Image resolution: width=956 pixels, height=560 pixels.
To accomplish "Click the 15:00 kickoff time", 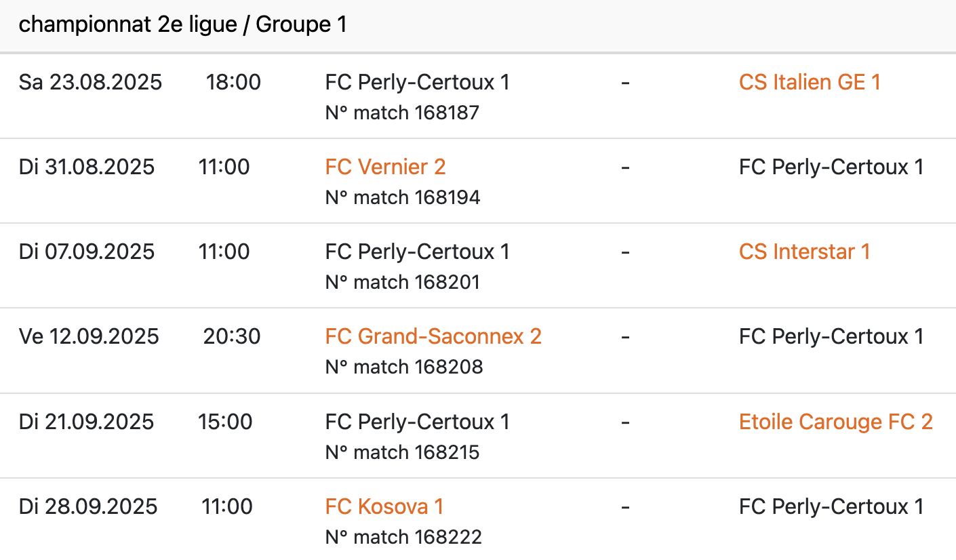I will [x=225, y=422].
